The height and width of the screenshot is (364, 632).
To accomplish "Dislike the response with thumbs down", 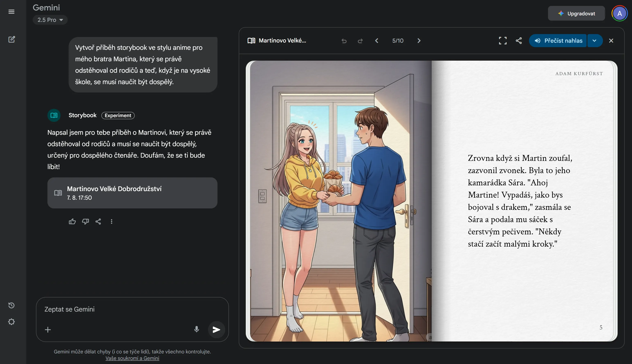I will tap(85, 222).
